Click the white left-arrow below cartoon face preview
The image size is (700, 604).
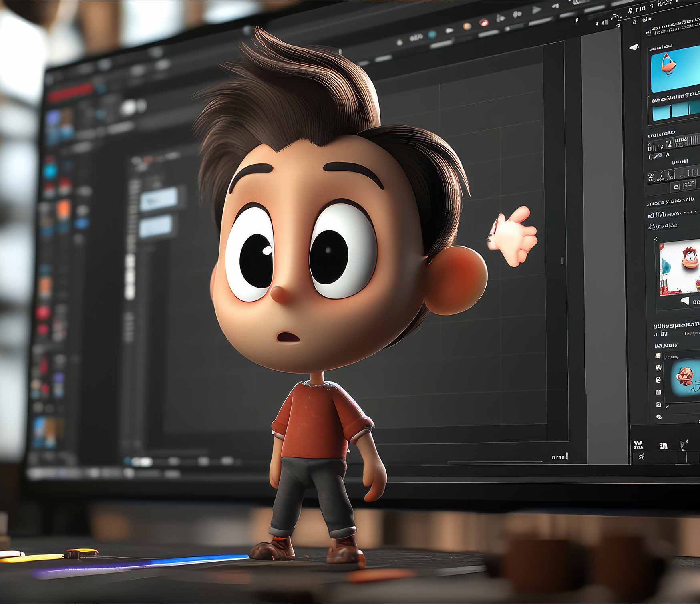685,301
